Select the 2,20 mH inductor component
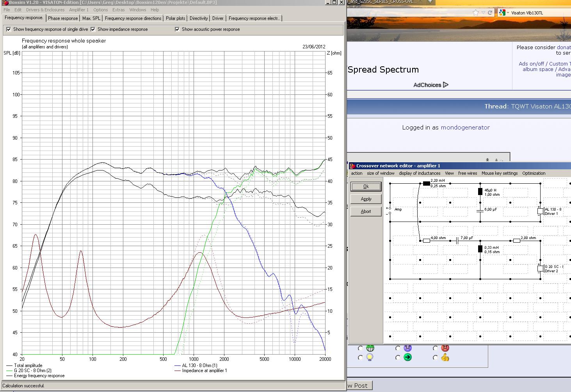This screenshot has width=571, height=392. [x=427, y=183]
